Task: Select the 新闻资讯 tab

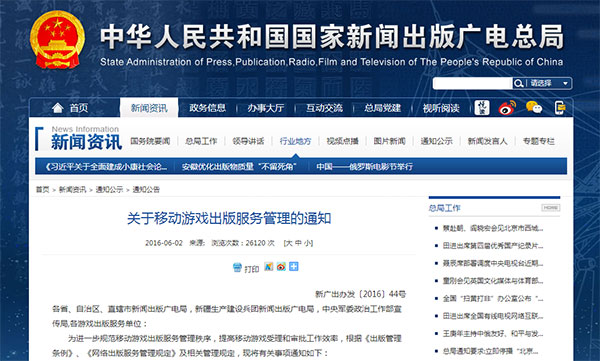Action: click(149, 108)
